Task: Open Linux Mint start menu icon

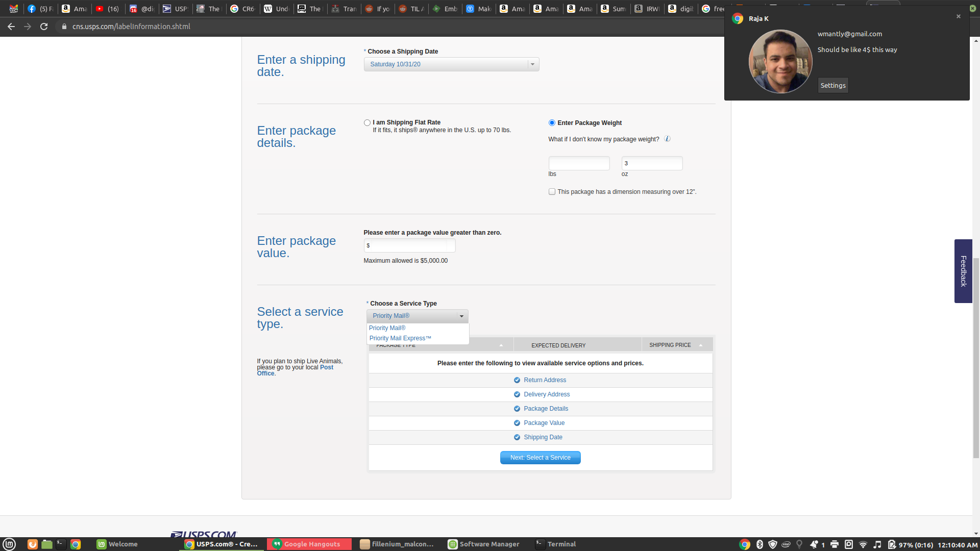Action: point(9,544)
